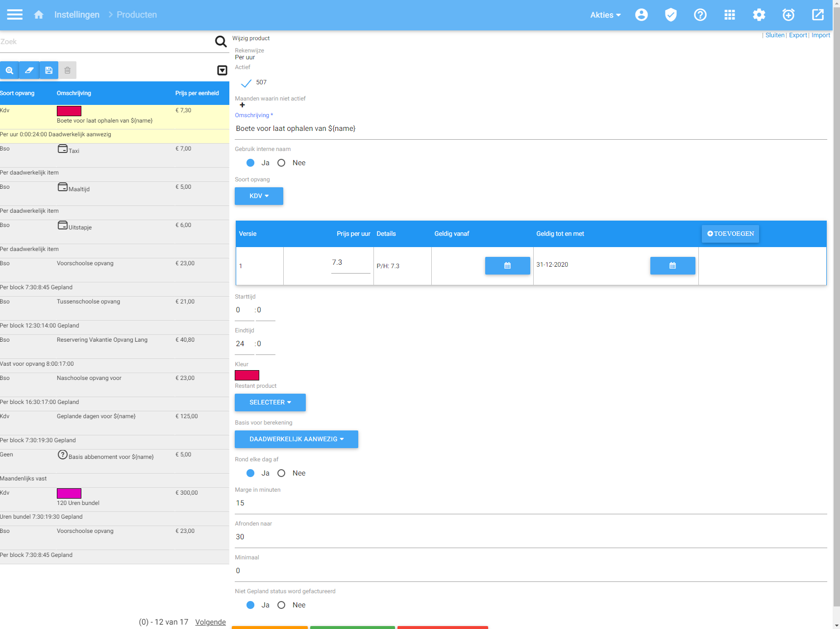
Task: Click the eraser clear filter icon
Action: (29, 70)
